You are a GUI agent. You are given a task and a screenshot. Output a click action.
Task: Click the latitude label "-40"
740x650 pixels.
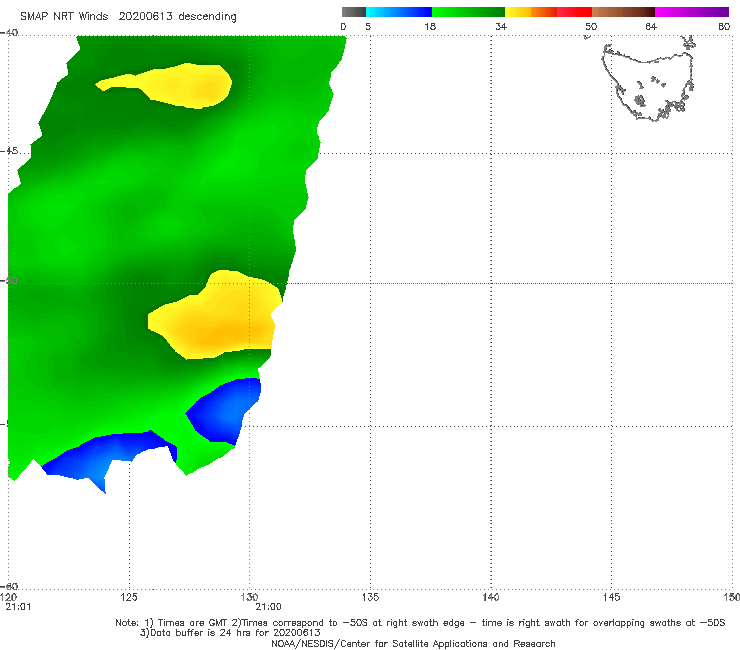click(x=9, y=33)
